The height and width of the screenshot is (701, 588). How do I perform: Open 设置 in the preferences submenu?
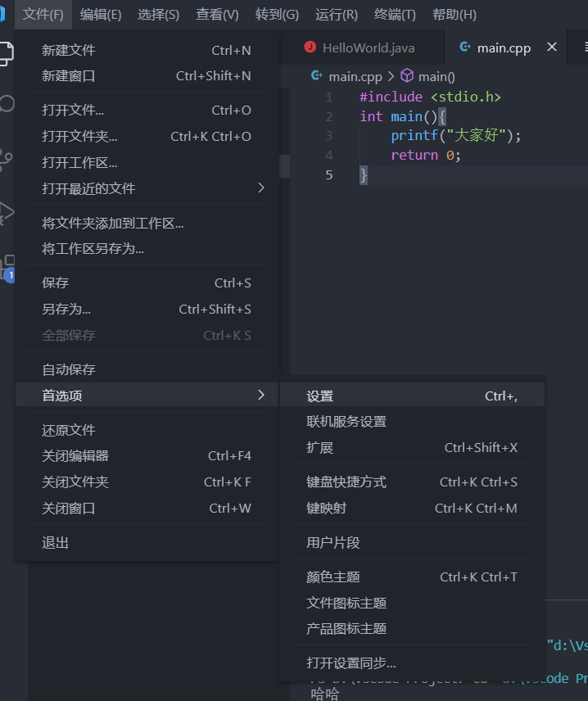(412, 396)
